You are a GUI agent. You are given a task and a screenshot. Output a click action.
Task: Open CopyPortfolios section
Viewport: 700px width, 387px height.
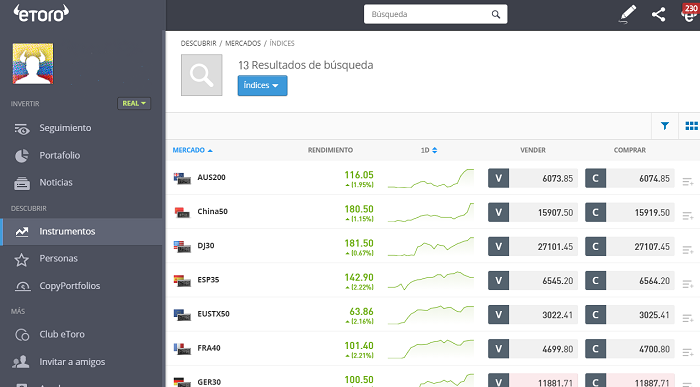[x=70, y=286]
